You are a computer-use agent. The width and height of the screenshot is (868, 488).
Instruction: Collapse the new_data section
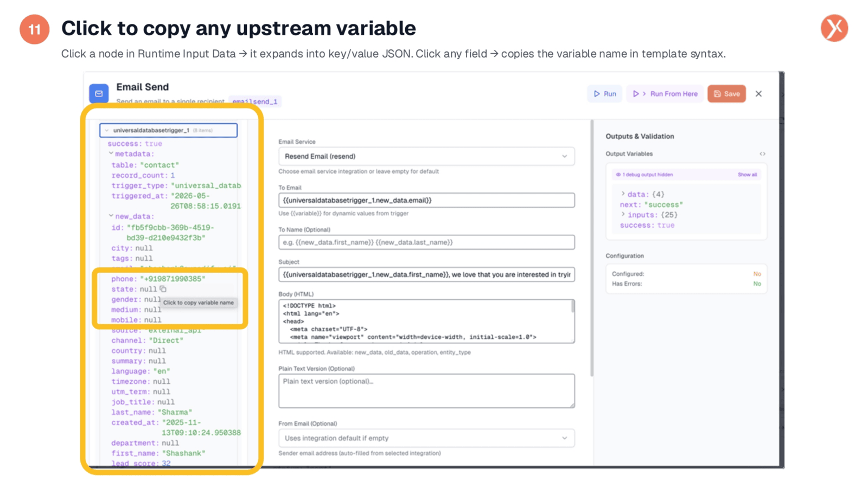[111, 216]
